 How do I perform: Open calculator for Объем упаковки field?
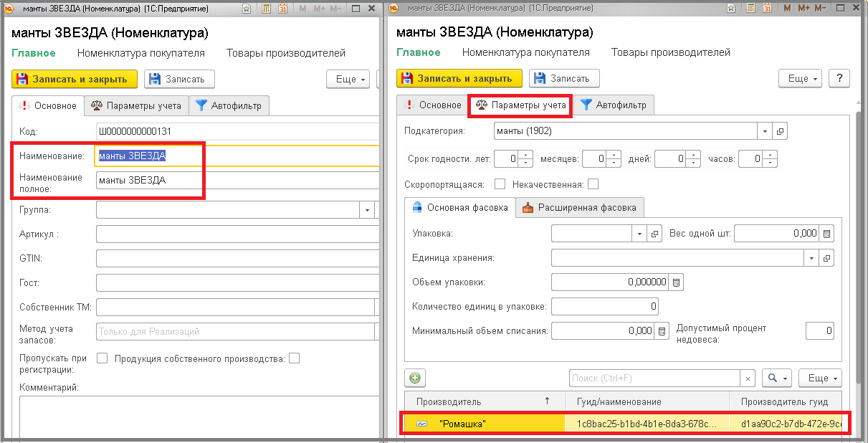(676, 282)
